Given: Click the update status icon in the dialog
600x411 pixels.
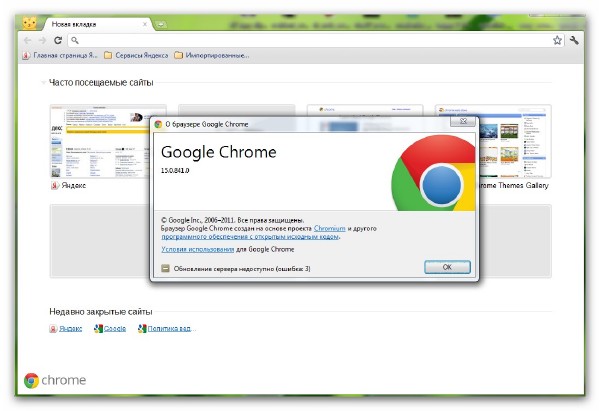Looking at the screenshot, I should coord(165,268).
